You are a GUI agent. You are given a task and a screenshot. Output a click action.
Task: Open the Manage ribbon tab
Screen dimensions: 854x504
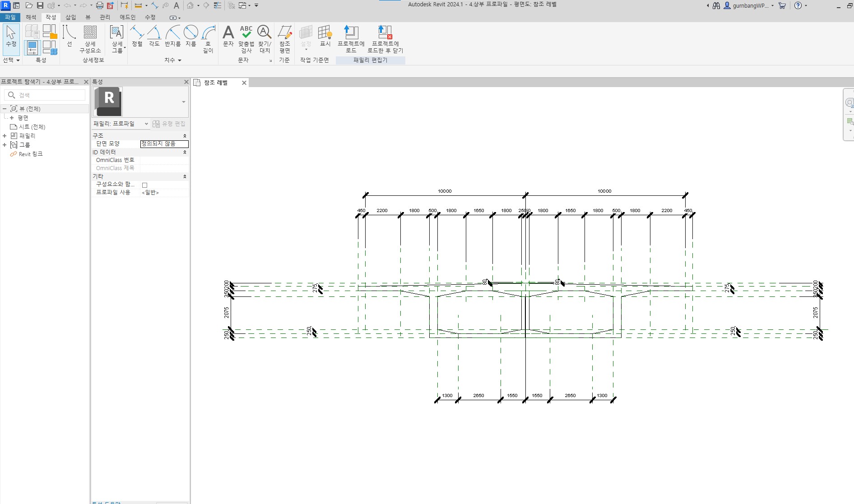click(x=105, y=17)
